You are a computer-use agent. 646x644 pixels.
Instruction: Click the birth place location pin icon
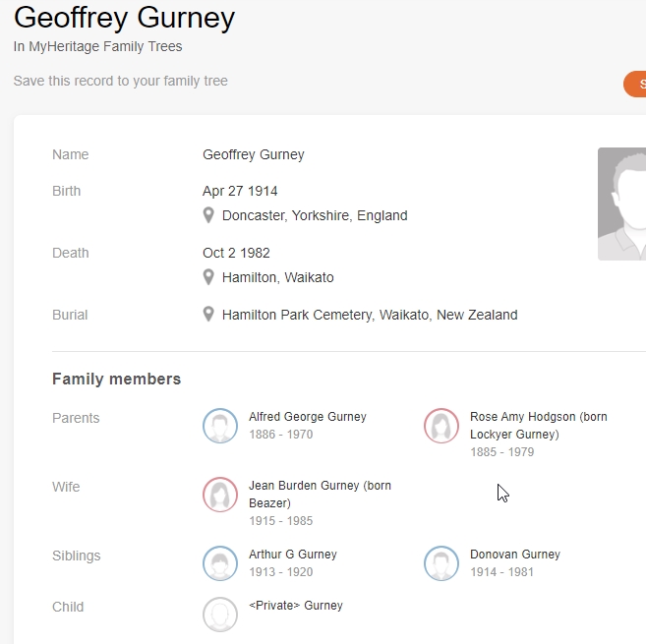click(x=208, y=215)
